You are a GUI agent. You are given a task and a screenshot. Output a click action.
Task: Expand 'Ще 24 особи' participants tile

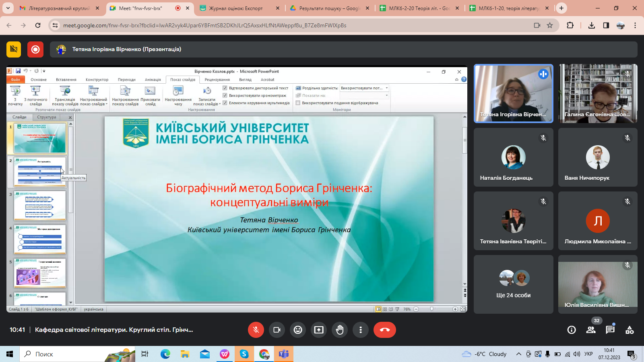pos(513,284)
